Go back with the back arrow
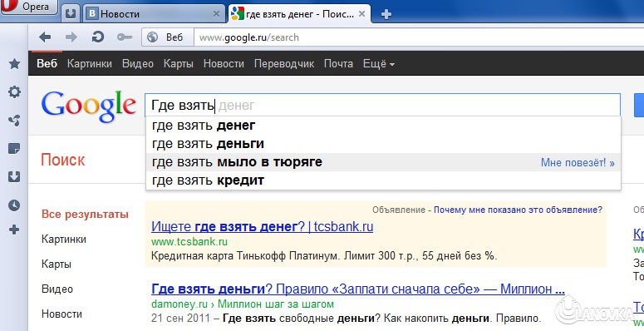The width and height of the screenshot is (644, 331). point(45,37)
